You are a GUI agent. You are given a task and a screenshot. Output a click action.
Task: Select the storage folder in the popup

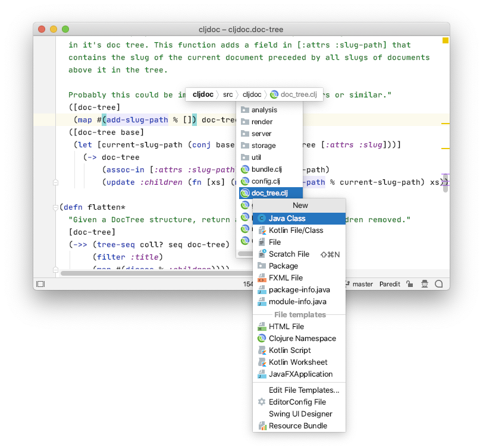coord(271,146)
